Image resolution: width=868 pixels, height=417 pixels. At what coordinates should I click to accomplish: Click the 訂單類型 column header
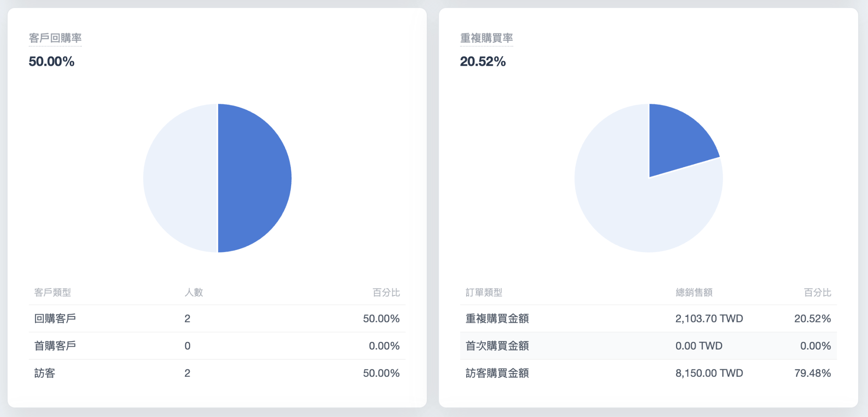coord(484,292)
